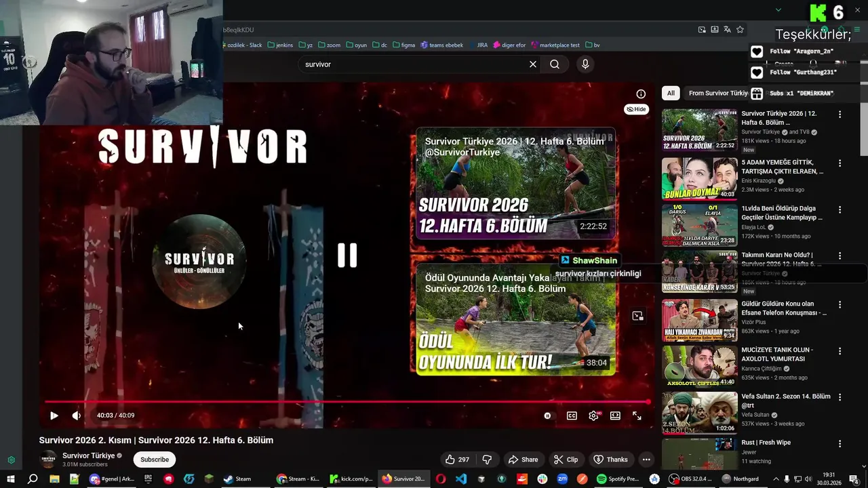Open Slack from the taskbar
Viewport: 868px width, 488px height.
(542, 479)
